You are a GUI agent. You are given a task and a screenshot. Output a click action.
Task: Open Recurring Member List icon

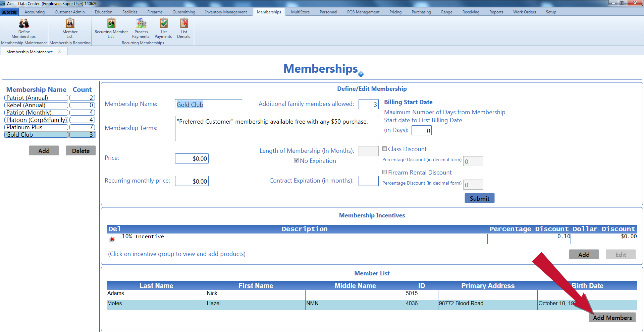111,28
